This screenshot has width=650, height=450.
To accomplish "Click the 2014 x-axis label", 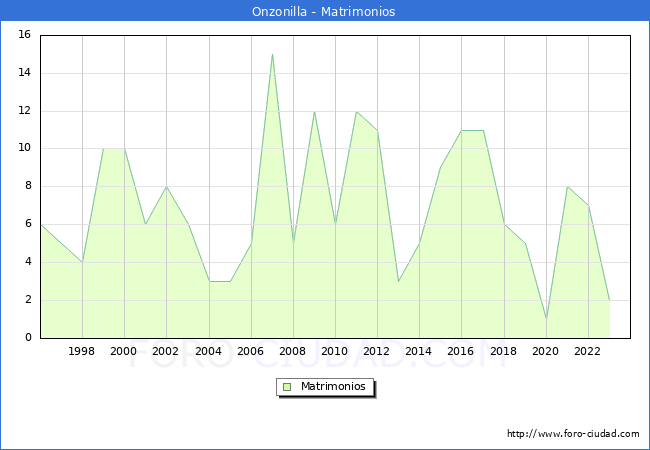I will 419,351.
